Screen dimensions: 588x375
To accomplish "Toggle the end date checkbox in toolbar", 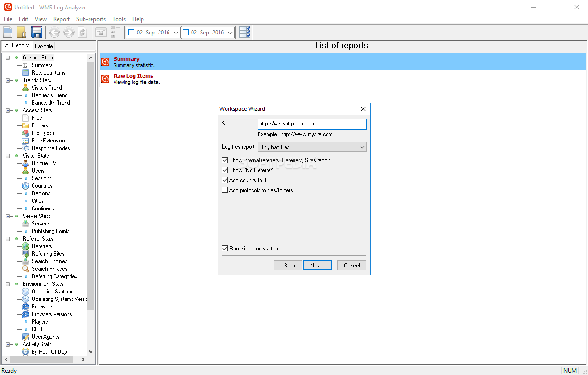I will click(x=186, y=33).
